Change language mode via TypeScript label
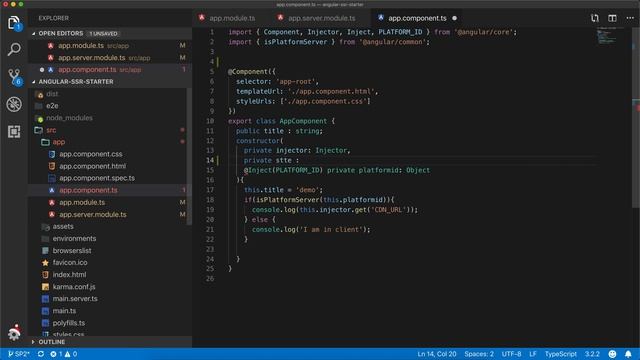 coord(560,354)
